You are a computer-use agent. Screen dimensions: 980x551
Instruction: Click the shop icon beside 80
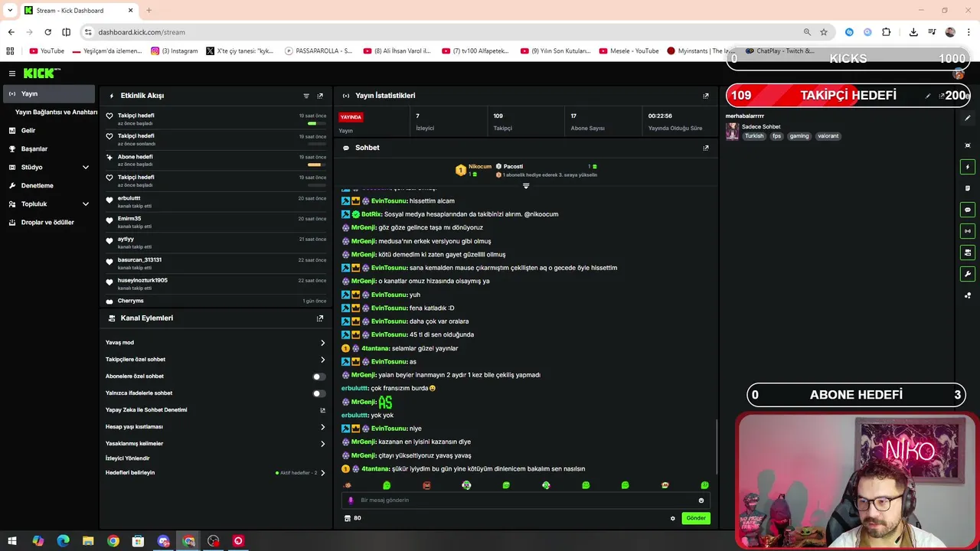[348, 518]
